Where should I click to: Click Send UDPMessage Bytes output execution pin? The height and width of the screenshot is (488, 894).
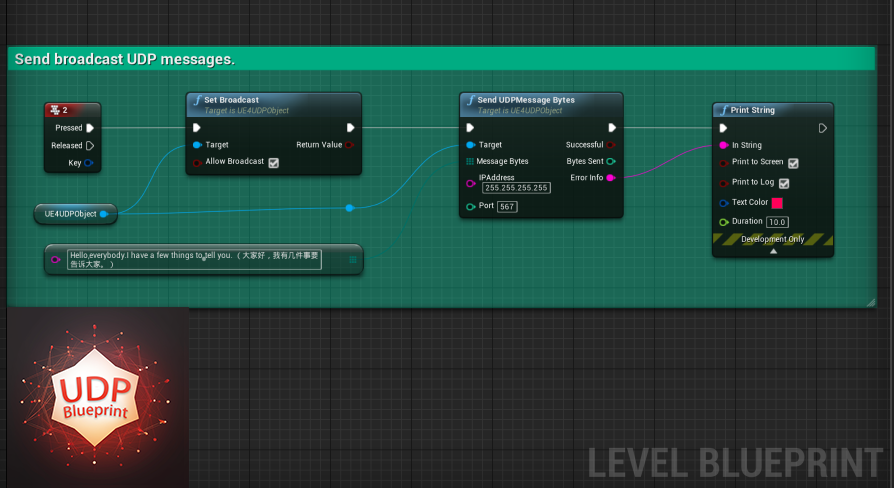612,128
